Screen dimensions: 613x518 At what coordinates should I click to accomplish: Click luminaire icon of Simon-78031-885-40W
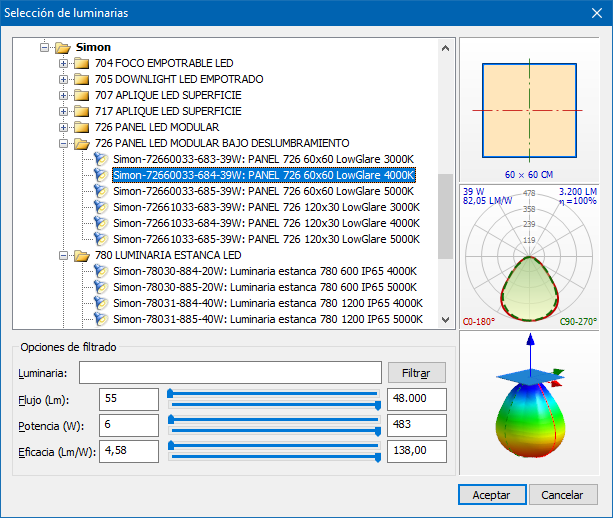pyautogui.click(x=101, y=319)
